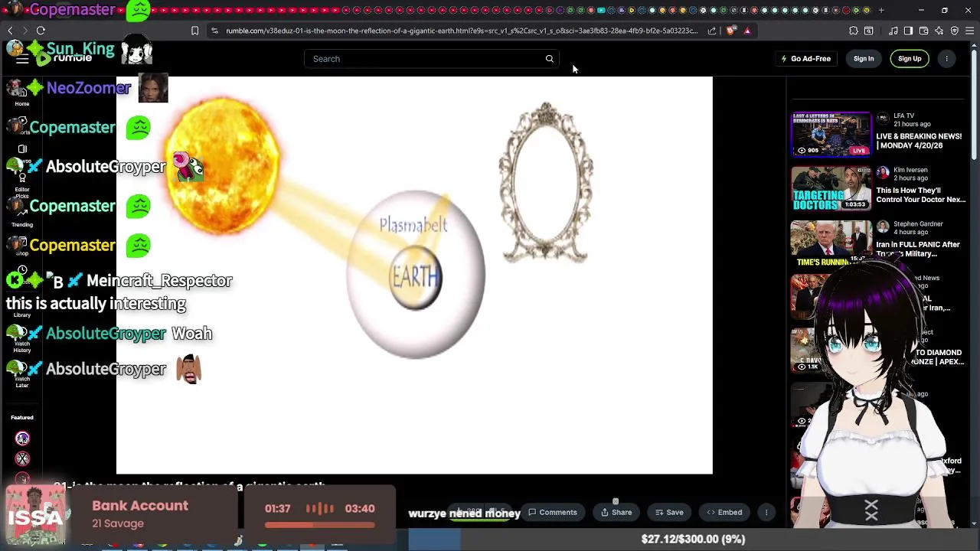Viewport: 980px width, 551px height.
Task: Open the Rumble hamburger sidebar menu
Action: [x=22, y=59]
